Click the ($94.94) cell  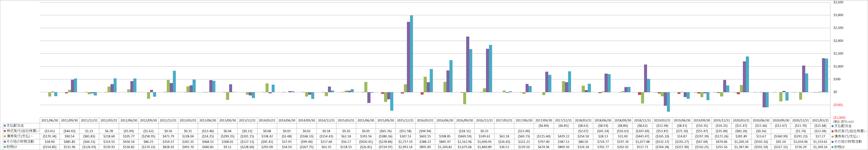tap(425, 131)
